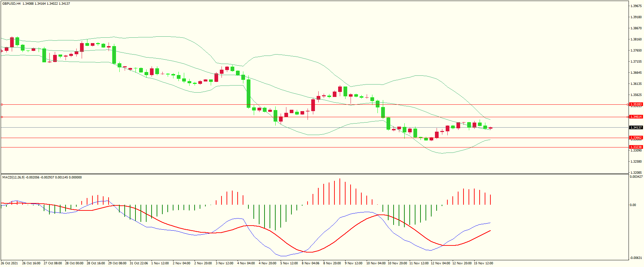This screenshot has height=267, width=644.
Task: Grab the left anchor of the red horizontal line
Action: (2, 105)
